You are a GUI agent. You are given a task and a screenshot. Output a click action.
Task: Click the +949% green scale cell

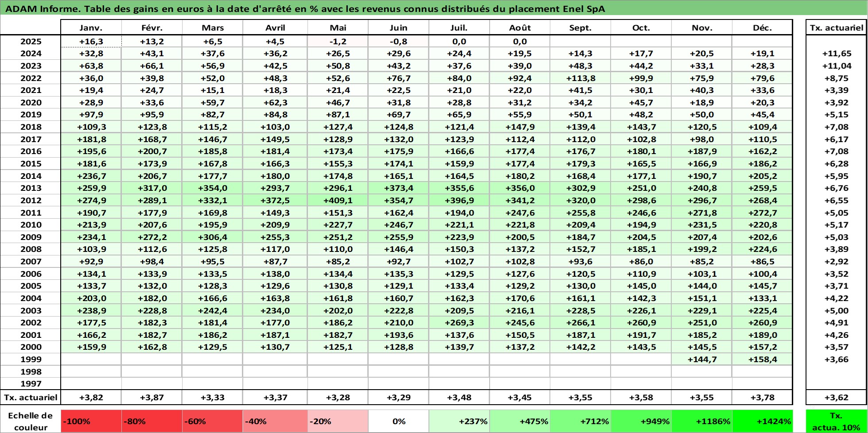641,421
